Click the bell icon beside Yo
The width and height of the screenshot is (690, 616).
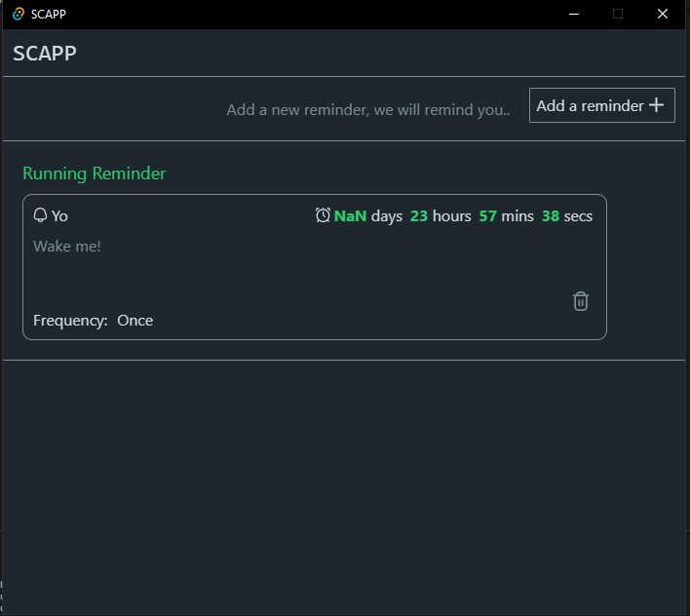tap(40, 215)
